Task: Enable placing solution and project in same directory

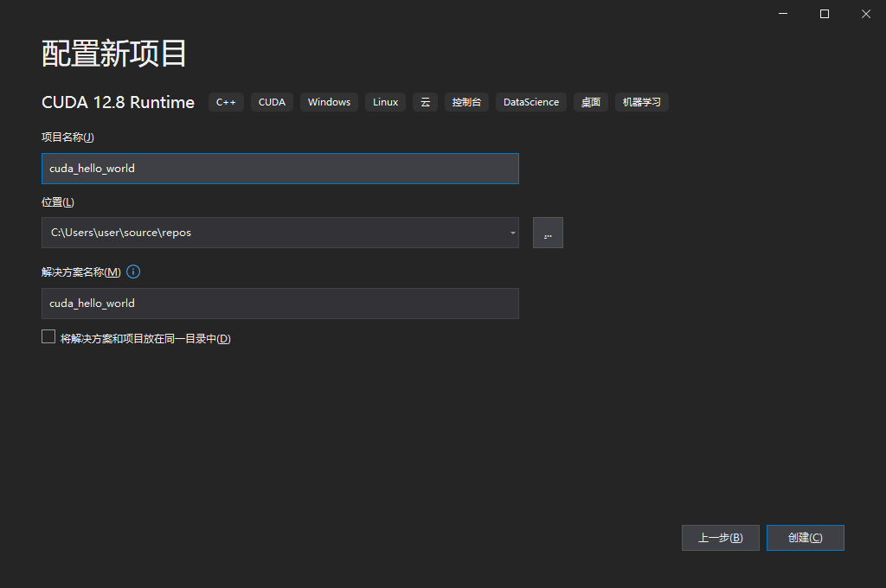Action: 48,337
